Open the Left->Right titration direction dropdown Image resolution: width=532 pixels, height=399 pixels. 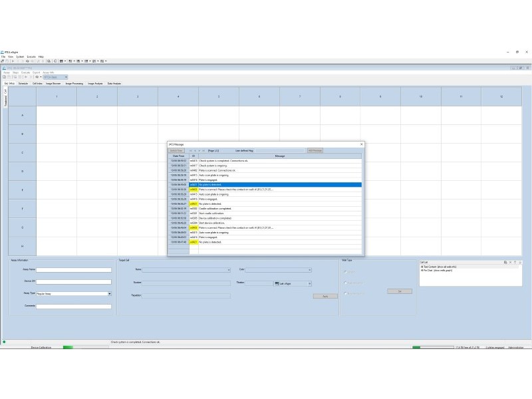pyautogui.click(x=309, y=284)
